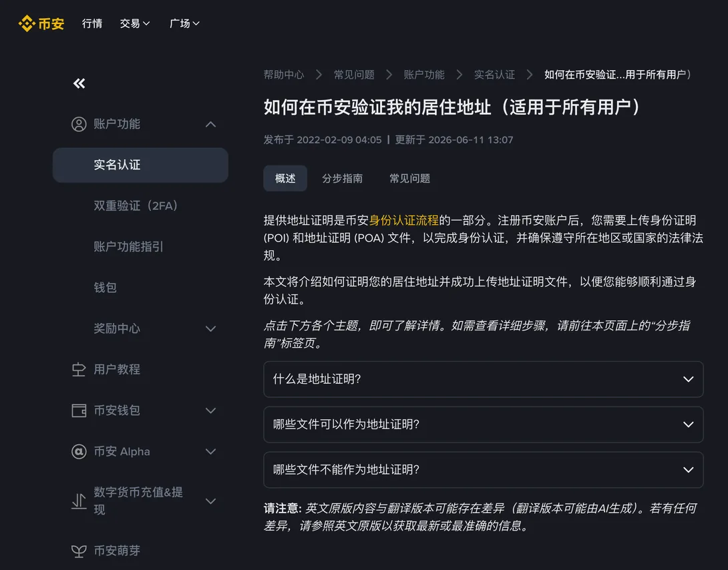Viewport: 728px width, 570px height.
Task: Click the article title 如何在币安验证我的居住地址
Action: tap(453, 107)
